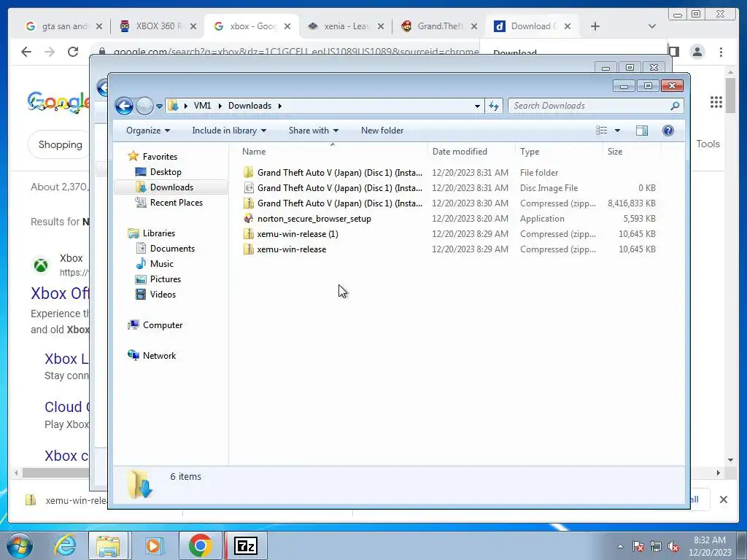Click the Norton setup application icon
747x560 pixels.
point(248,219)
